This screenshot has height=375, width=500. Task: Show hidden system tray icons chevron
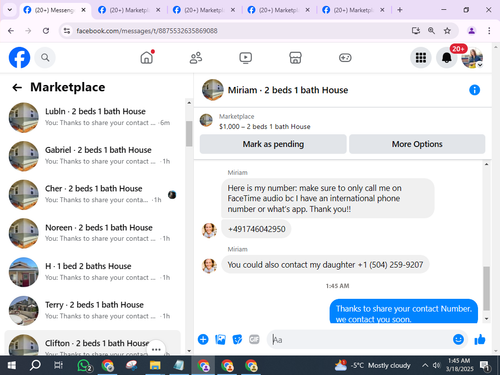point(425,365)
